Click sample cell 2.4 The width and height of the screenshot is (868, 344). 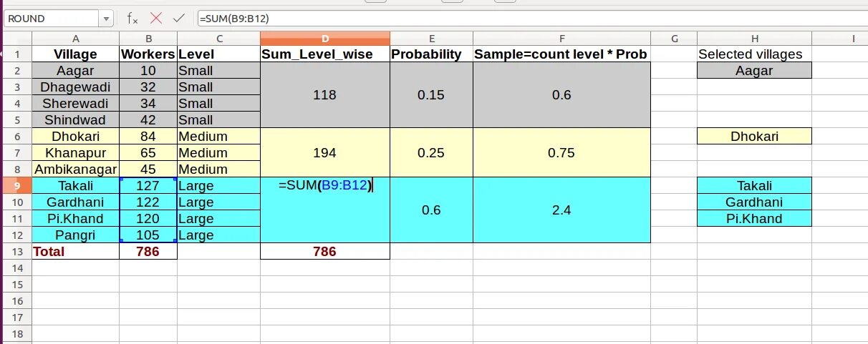(561, 210)
